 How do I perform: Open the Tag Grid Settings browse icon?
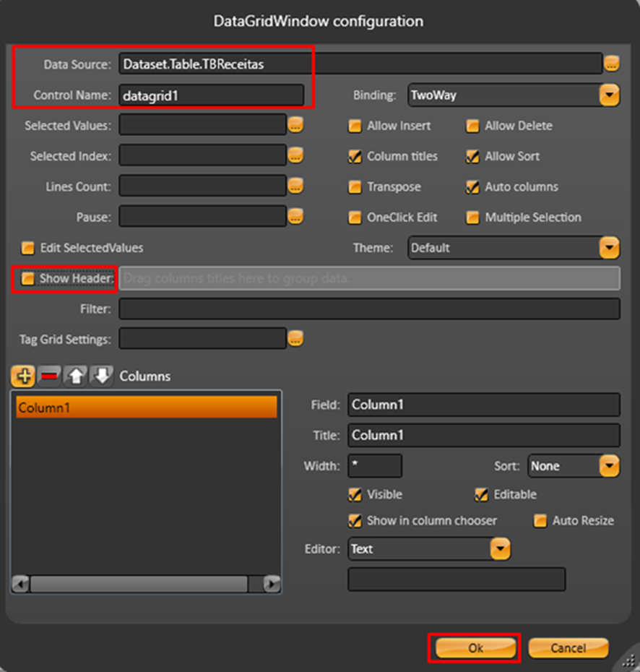click(x=296, y=338)
